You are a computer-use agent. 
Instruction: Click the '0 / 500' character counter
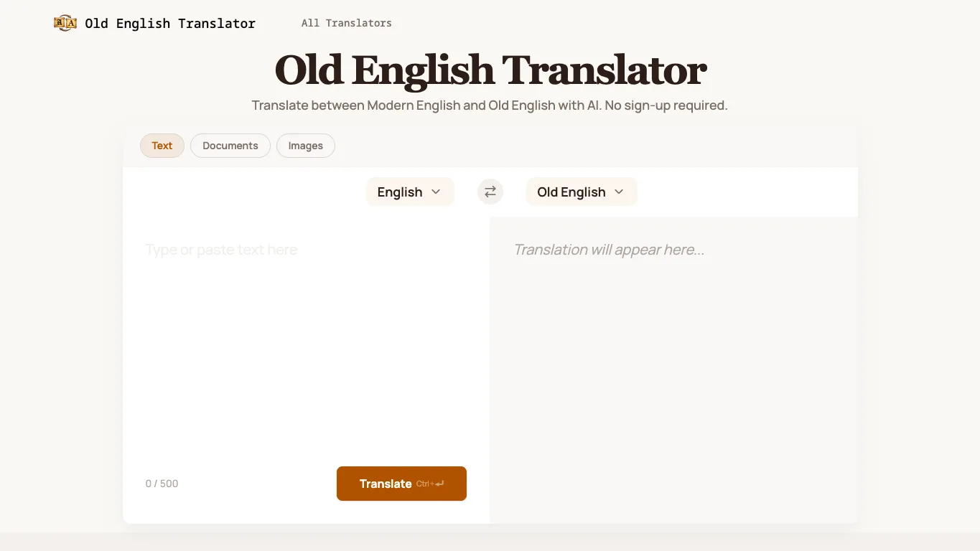(x=162, y=484)
